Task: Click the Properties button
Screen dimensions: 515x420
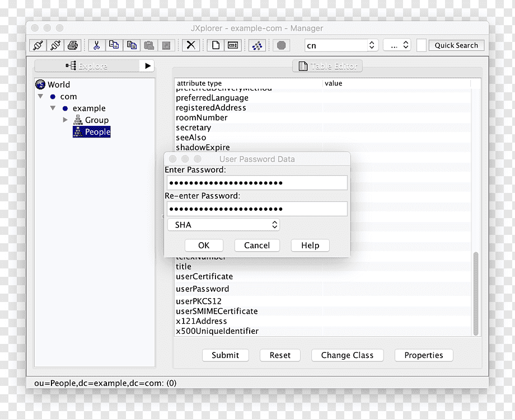Action: click(x=424, y=355)
